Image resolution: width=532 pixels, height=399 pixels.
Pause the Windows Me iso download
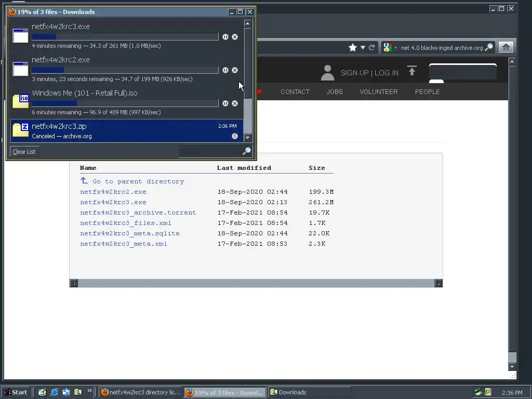225,103
